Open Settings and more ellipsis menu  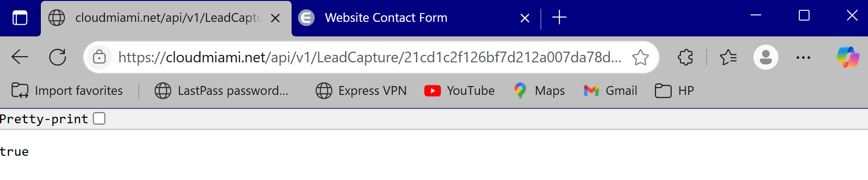[803, 58]
